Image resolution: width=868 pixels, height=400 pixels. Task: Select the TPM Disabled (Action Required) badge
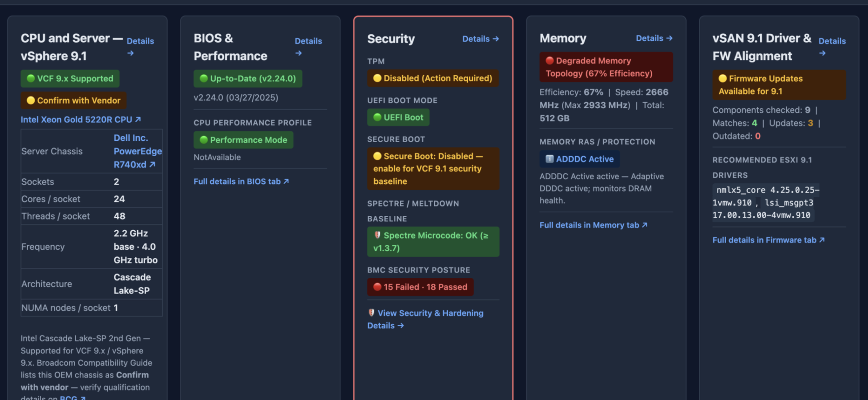click(433, 78)
